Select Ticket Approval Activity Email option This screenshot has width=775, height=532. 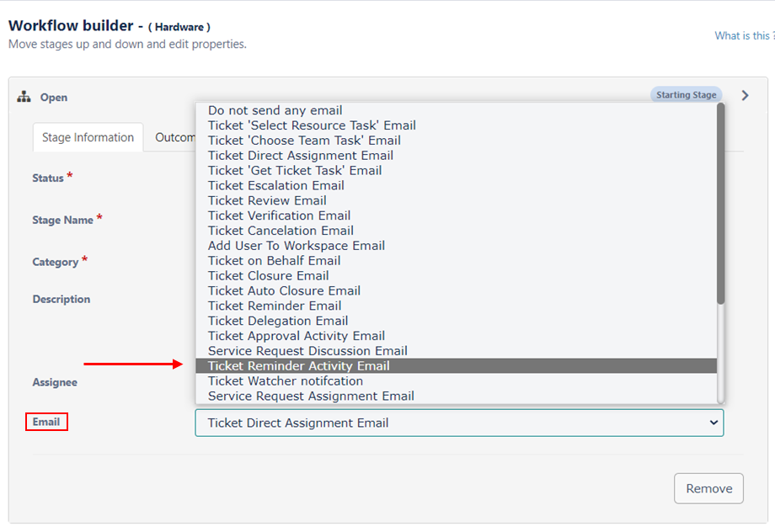click(x=457, y=336)
